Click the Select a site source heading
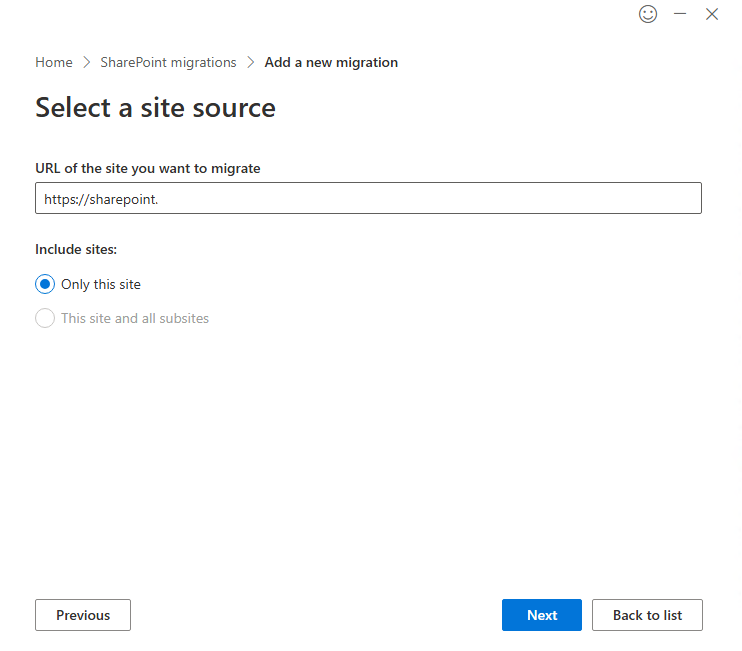The height and width of the screenshot is (651, 742). 155,108
